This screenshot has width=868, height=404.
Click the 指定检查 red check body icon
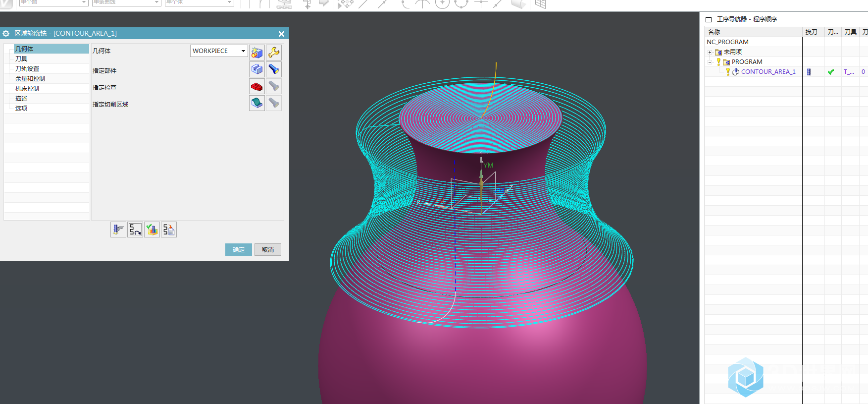[257, 86]
